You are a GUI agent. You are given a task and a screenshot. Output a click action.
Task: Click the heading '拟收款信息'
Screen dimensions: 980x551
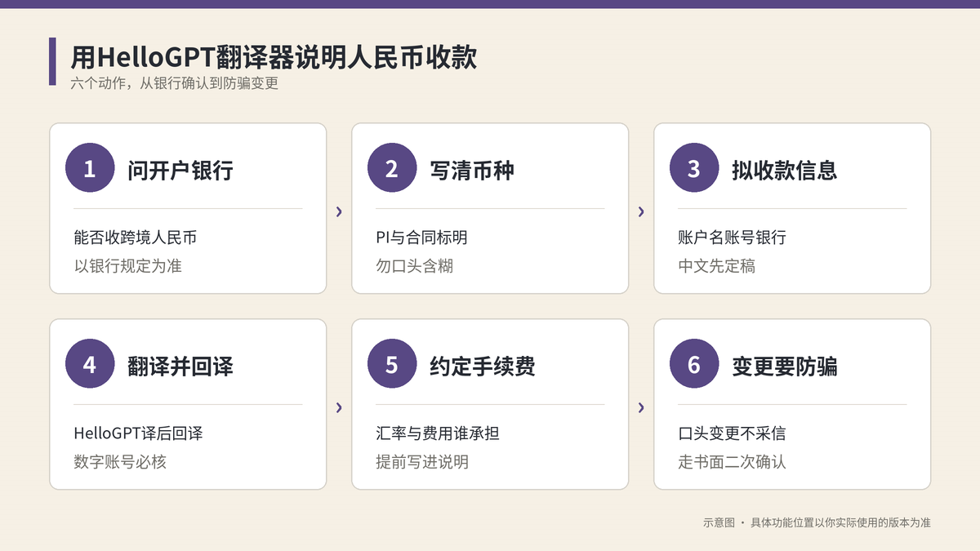click(x=785, y=170)
